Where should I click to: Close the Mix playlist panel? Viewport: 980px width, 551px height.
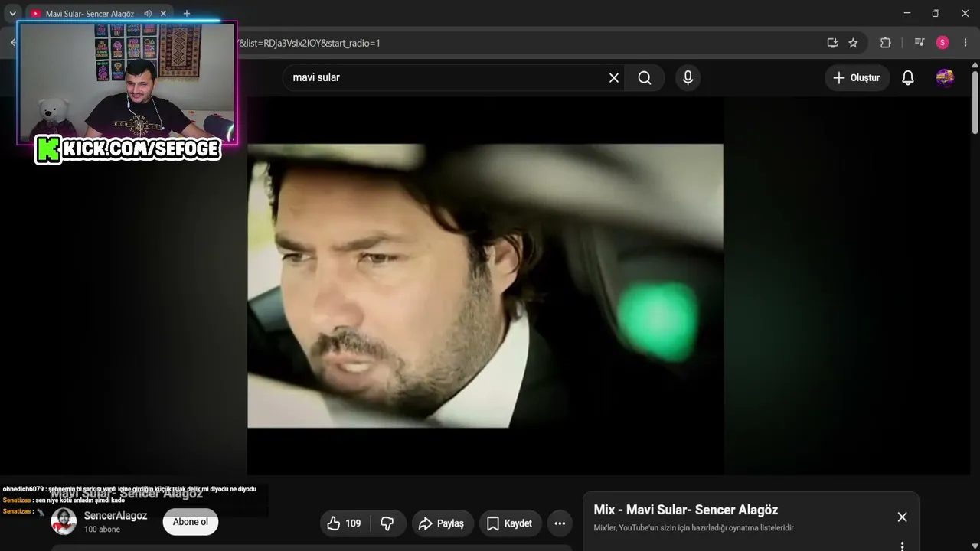(902, 517)
